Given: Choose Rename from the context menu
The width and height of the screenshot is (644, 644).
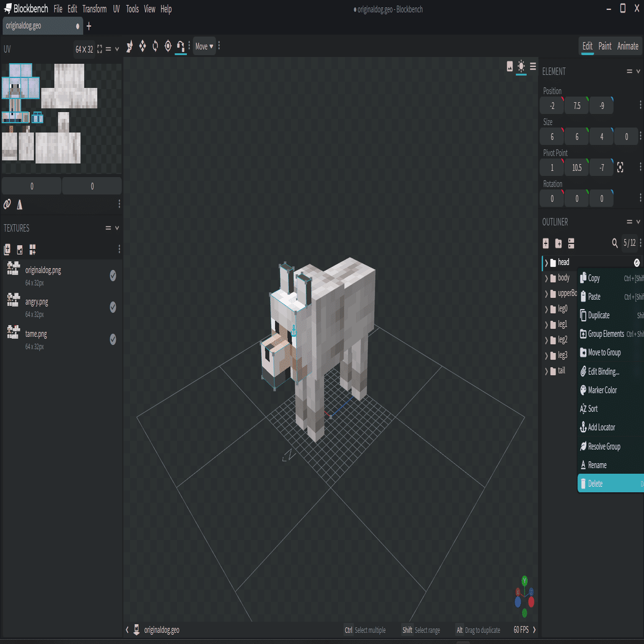Looking at the screenshot, I should pos(611,465).
